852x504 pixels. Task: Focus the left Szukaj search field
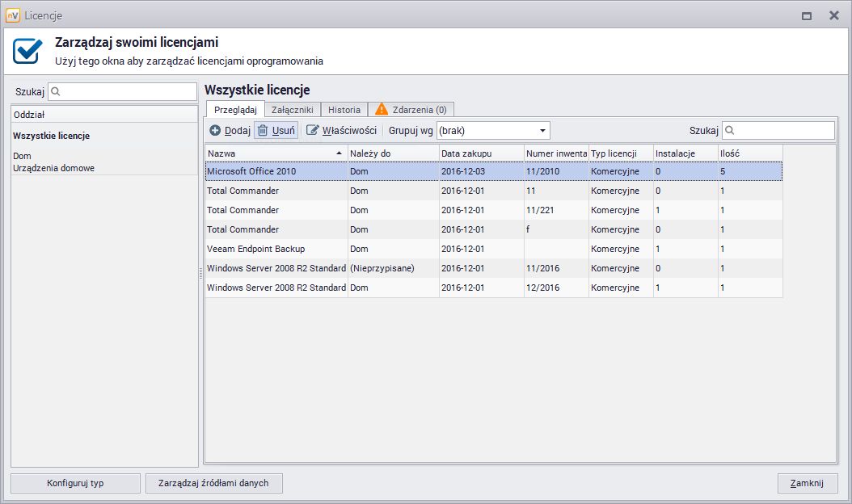[x=122, y=92]
